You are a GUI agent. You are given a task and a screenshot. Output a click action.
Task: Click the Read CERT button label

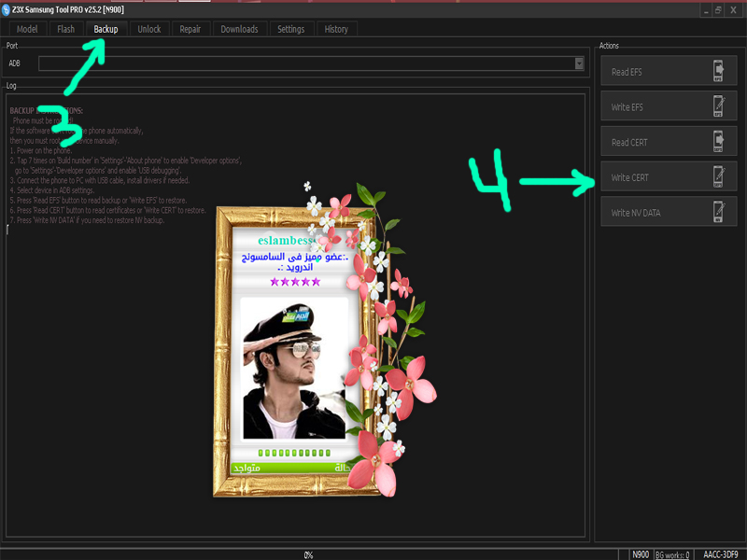tap(629, 143)
